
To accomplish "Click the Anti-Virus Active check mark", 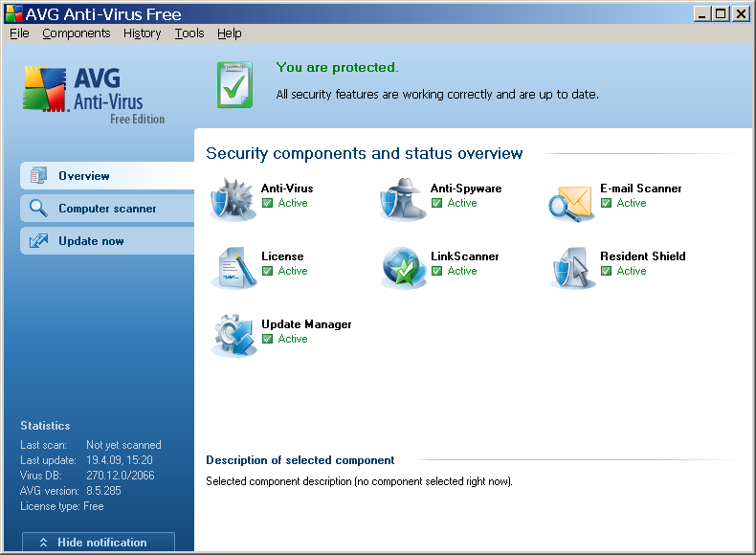I will [x=267, y=203].
